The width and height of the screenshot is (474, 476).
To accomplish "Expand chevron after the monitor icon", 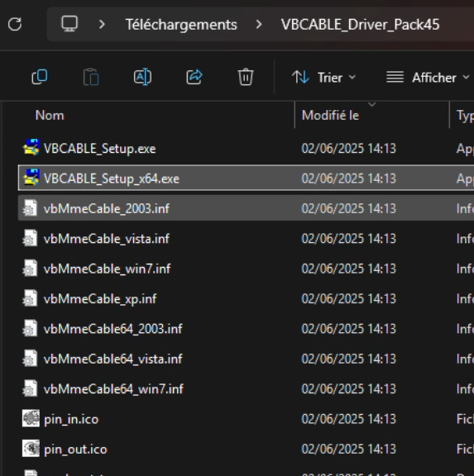I will coord(102,24).
